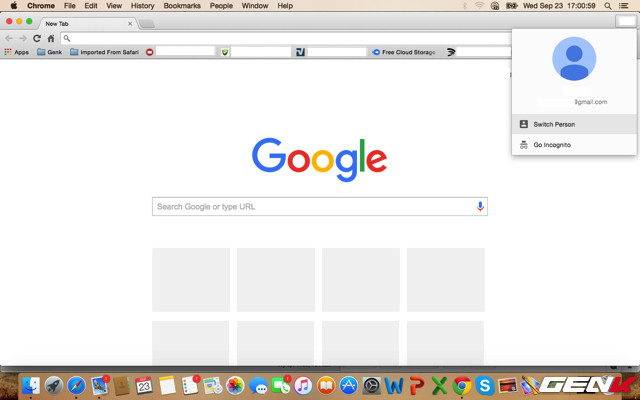This screenshot has width=640, height=400.
Task: Open Safari from the dock
Action: coord(76,385)
